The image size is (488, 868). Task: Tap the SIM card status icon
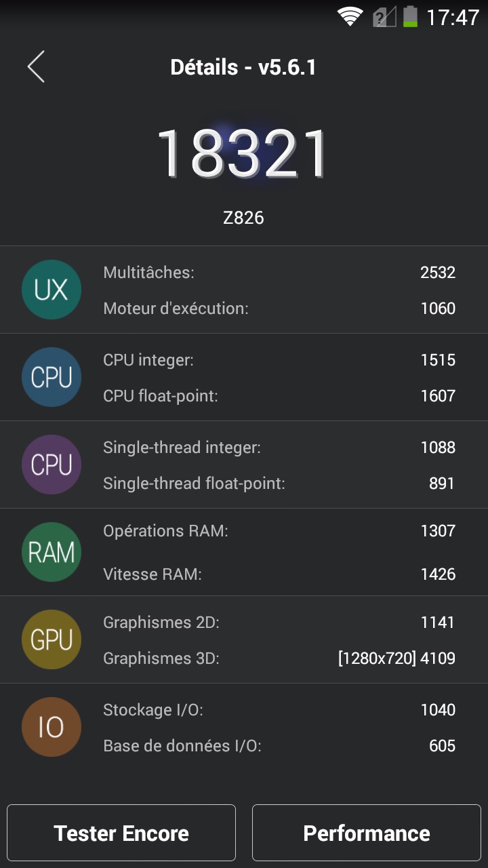(384, 16)
